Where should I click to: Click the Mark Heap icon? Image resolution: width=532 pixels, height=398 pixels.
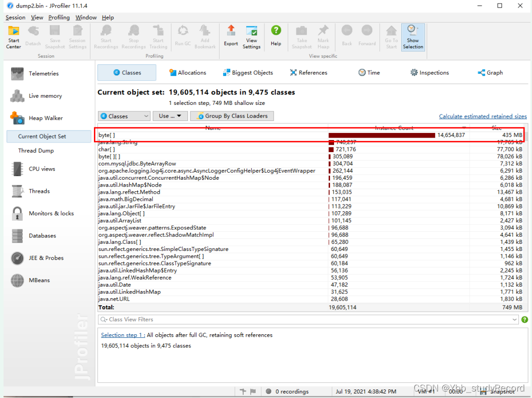[323, 37]
